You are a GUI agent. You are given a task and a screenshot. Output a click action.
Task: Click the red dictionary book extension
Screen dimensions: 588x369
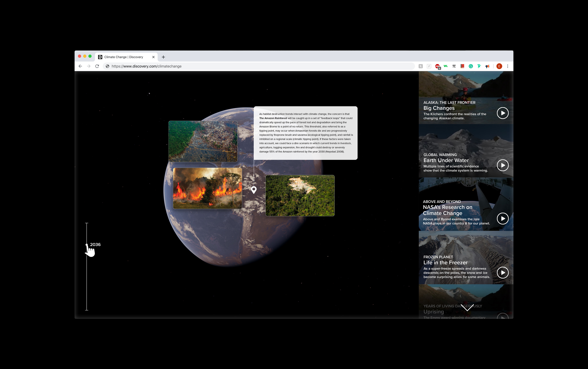(x=462, y=66)
